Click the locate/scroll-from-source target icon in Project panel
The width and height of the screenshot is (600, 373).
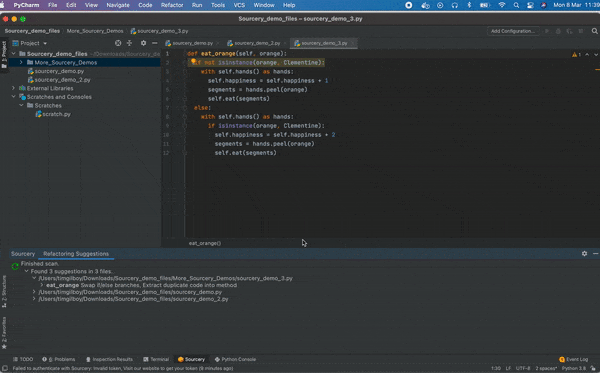[118, 43]
